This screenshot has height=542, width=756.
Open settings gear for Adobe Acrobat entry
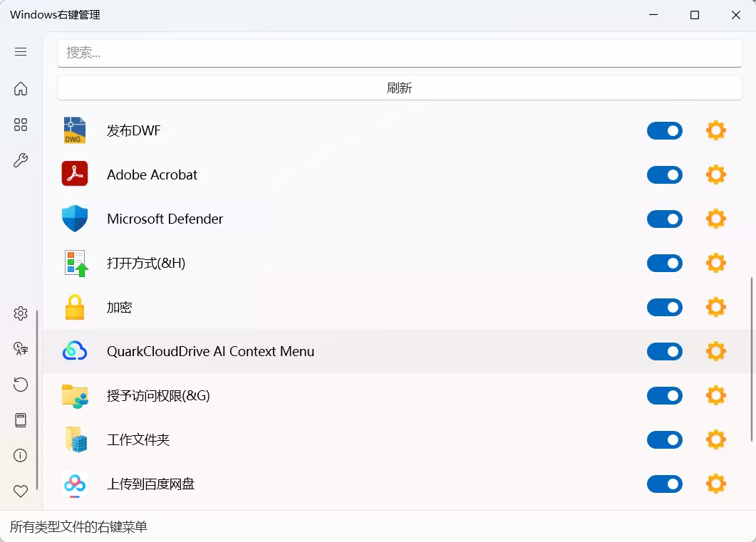pyautogui.click(x=715, y=174)
